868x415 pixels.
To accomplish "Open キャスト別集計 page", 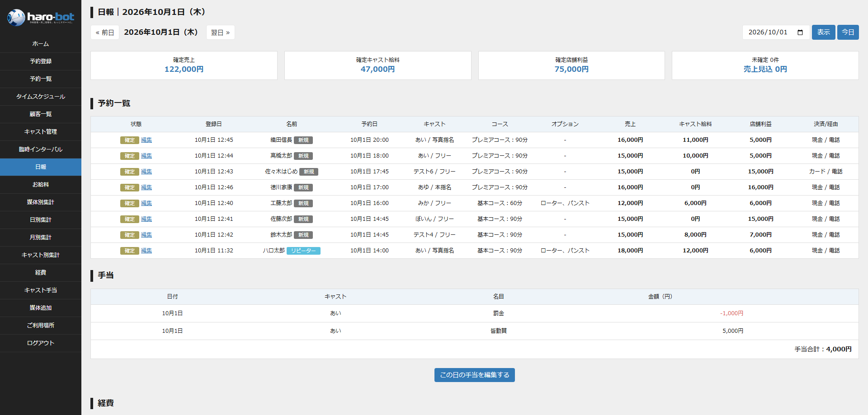I will pos(41,255).
